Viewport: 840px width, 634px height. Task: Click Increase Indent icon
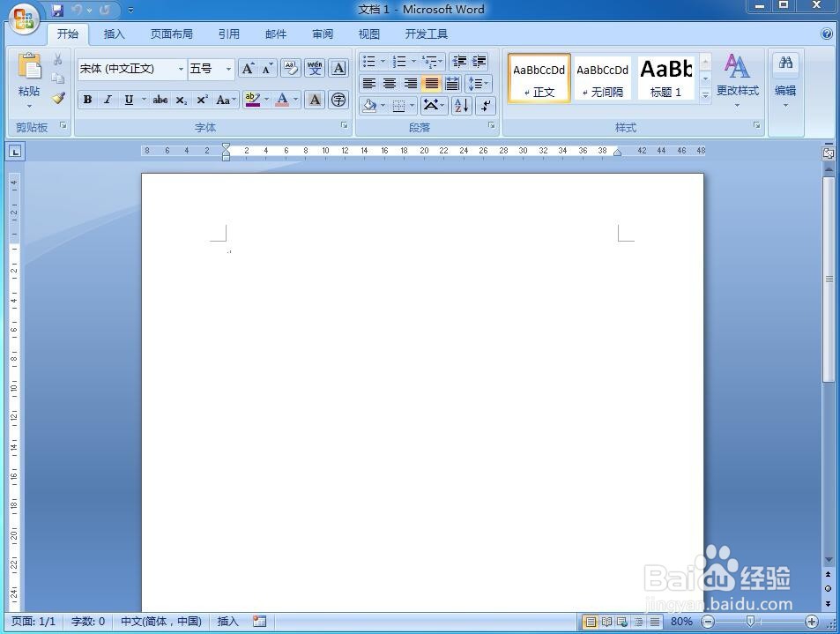point(479,61)
